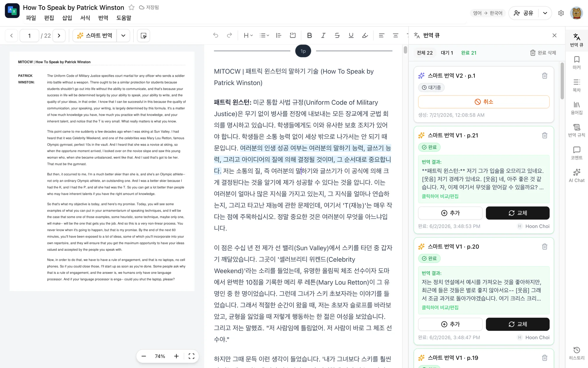Click the page number input field
This screenshot has width=588, height=368.
point(29,36)
